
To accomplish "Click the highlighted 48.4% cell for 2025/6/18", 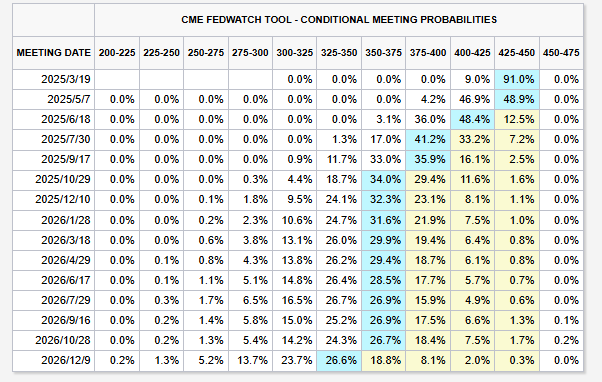I will [x=473, y=119].
